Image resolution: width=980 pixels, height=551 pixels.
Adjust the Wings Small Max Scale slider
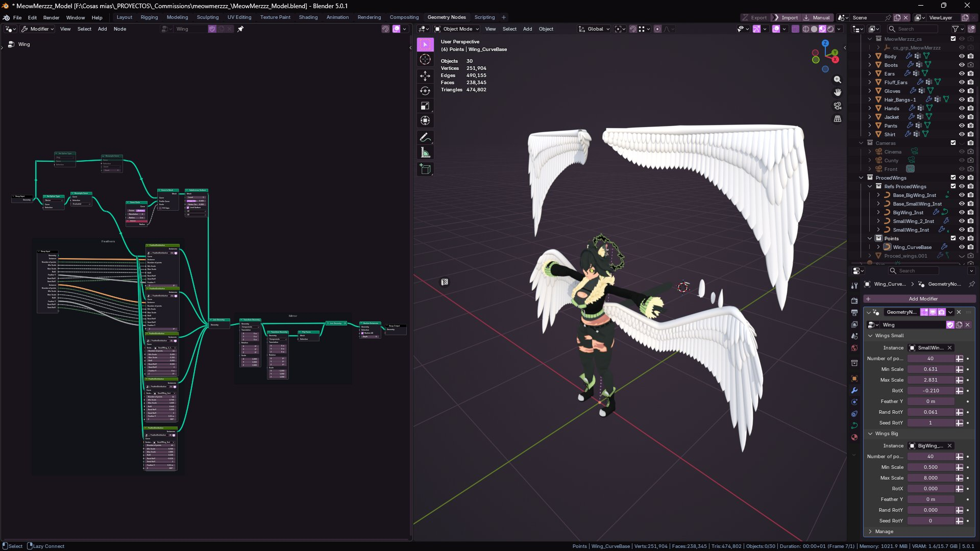930,380
